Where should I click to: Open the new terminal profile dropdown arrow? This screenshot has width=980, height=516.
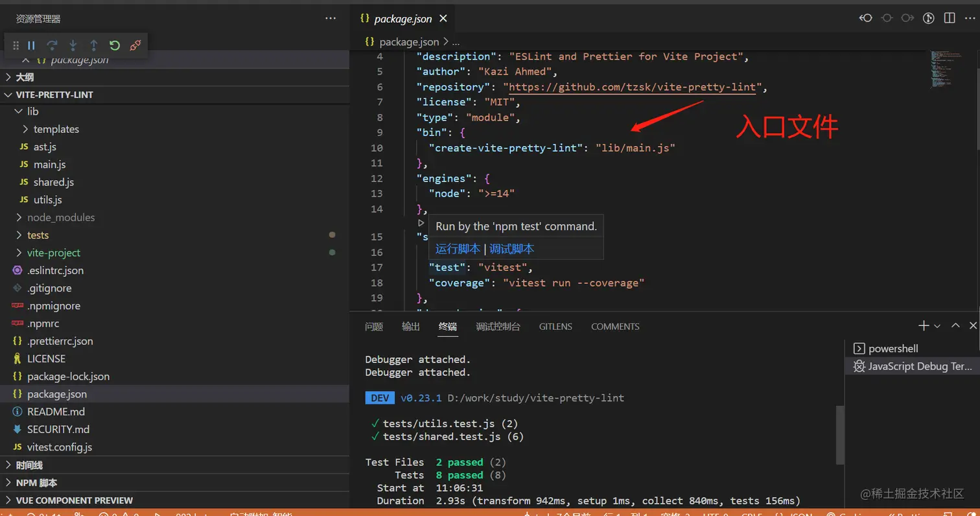coord(937,326)
